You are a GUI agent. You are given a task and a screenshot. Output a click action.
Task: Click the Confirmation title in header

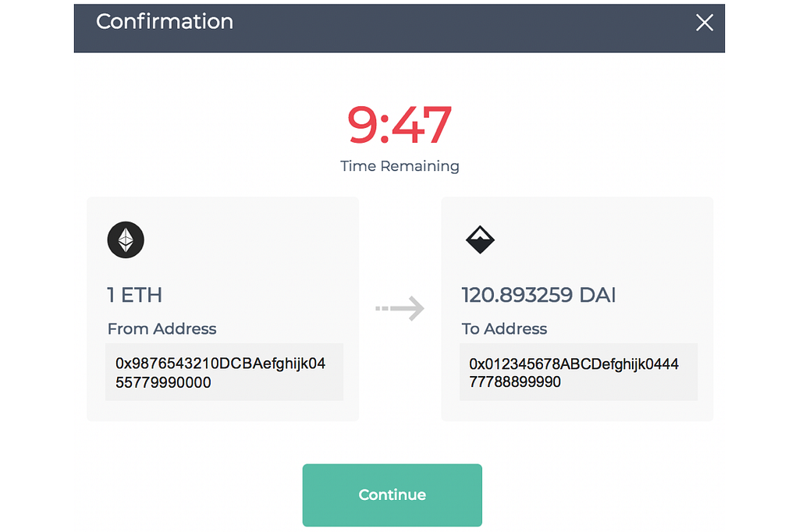[165, 21]
